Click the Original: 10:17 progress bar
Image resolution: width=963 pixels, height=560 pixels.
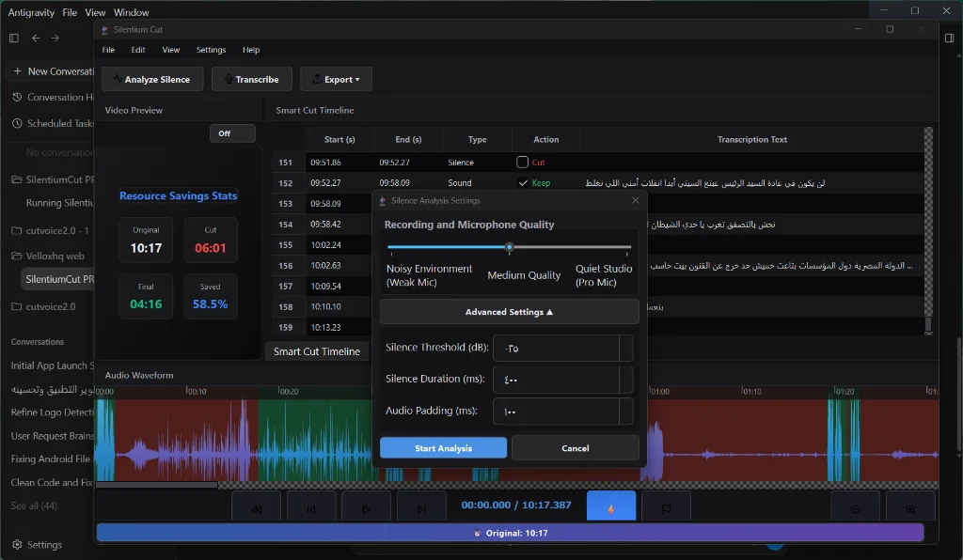[x=510, y=533]
